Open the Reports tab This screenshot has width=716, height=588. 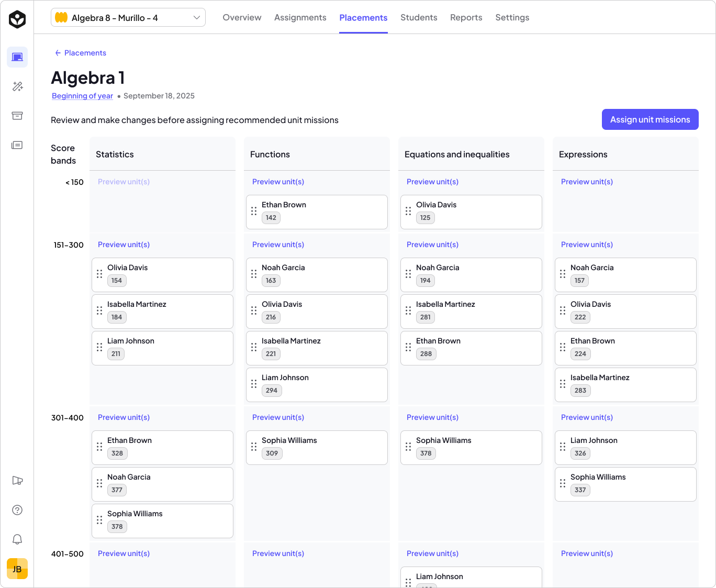[x=466, y=18]
